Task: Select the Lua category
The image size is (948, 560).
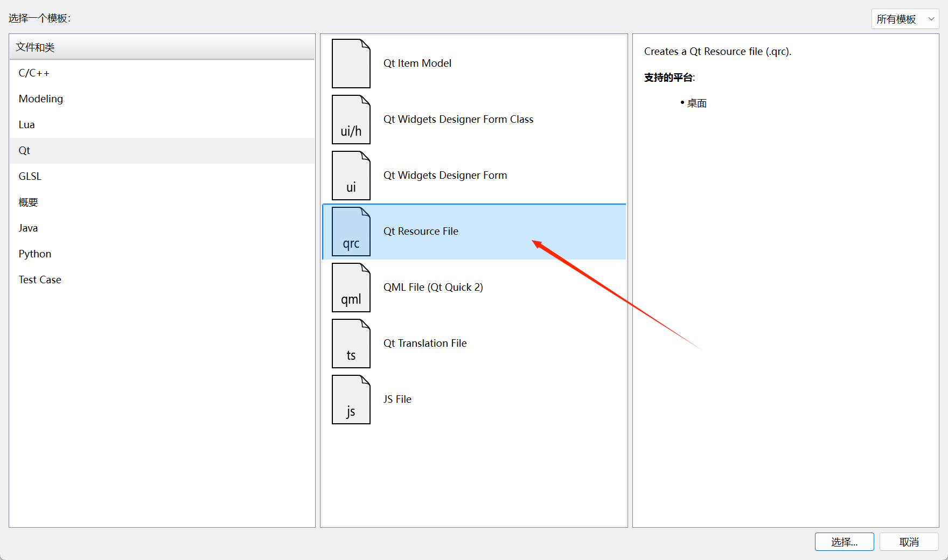Action: (162, 125)
